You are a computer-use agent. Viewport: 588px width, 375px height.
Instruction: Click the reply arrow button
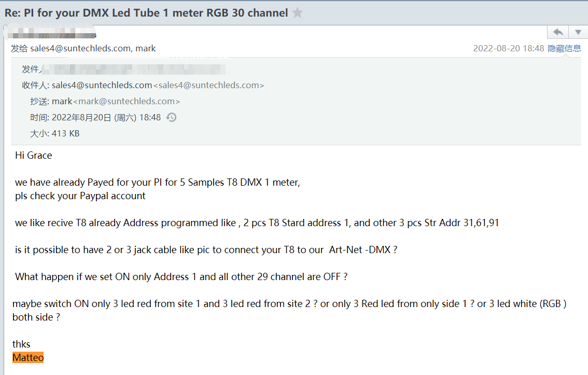point(558,32)
